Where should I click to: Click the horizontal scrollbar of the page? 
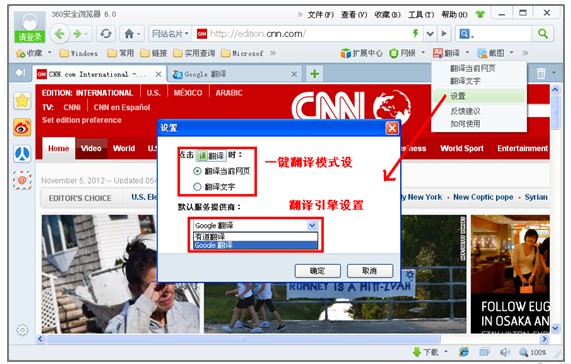click(x=243, y=339)
